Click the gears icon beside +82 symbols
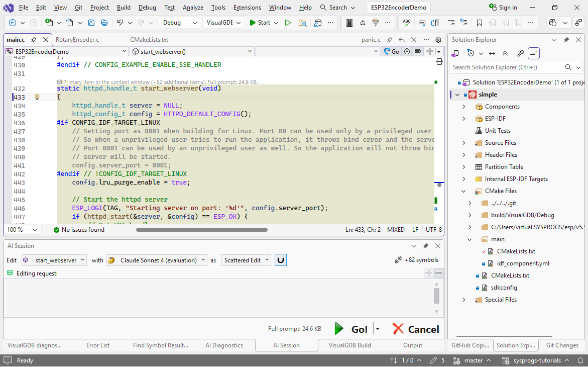 pyautogui.click(x=398, y=260)
